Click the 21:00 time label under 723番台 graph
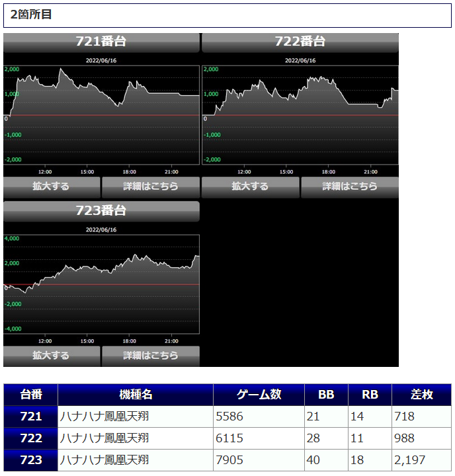The width and height of the screenshot is (455, 476). (x=171, y=341)
